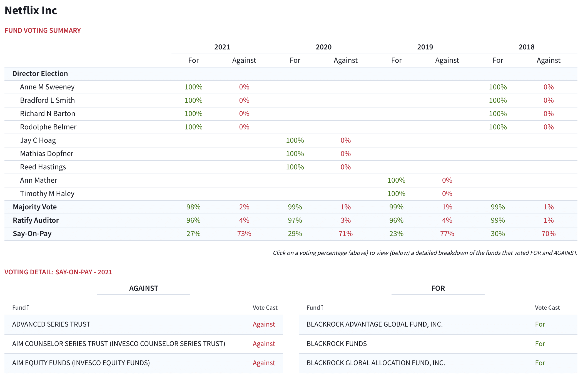588x376 pixels.
Task: Select Richard N Barton 2021 0% Against
Action: (244, 114)
